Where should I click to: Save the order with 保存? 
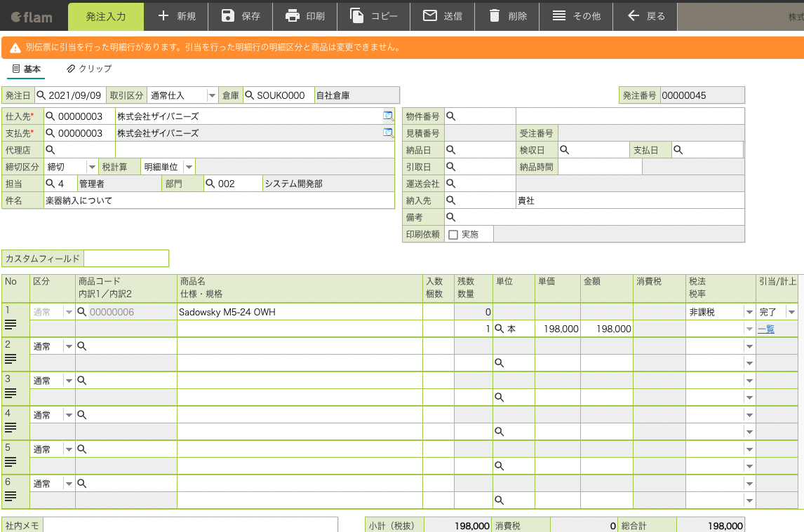point(241,16)
